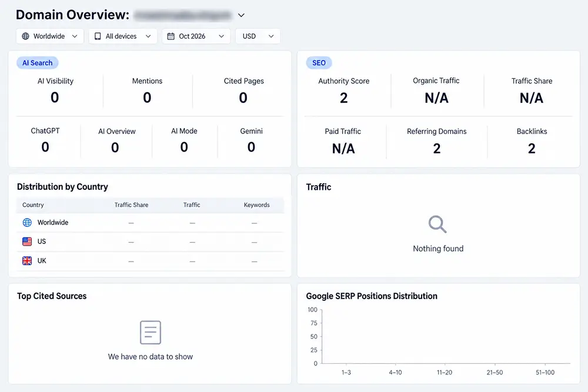This screenshot has width=588, height=392.
Task: Click the US flag icon
Action: [x=27, y=242]
